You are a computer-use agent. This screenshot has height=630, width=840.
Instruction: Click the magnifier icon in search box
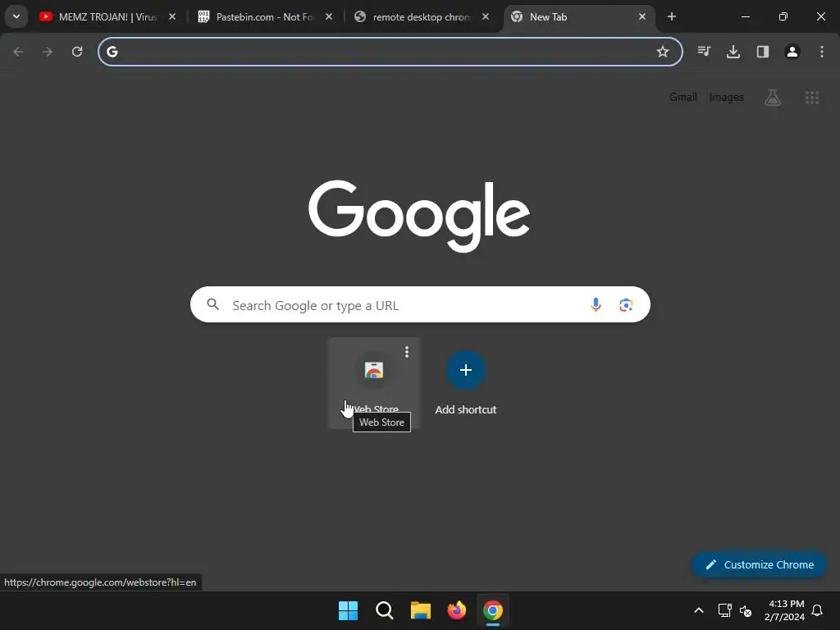213,305
